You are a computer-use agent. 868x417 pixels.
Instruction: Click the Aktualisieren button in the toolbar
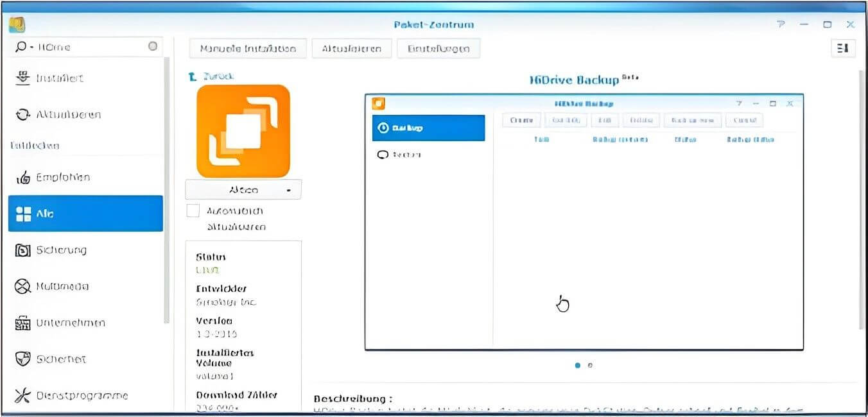[x=352, y=48]
